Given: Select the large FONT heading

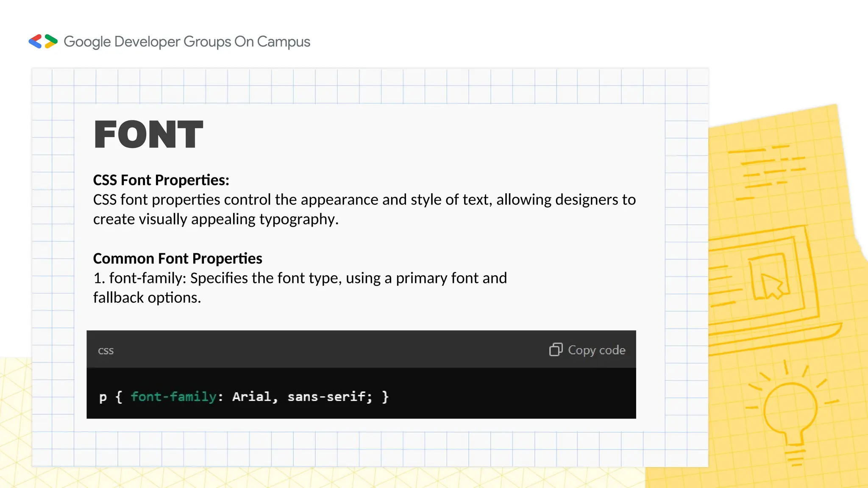Looking at the screenshot, I should tap(148, 135).
